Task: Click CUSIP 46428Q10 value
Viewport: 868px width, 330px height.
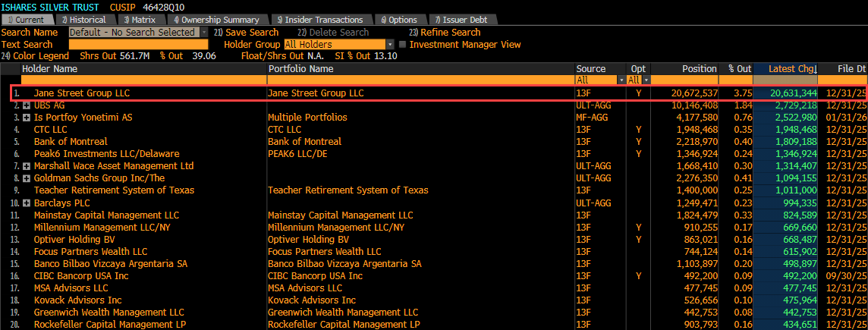Action: pyautogui.click(x=165, y=7)
